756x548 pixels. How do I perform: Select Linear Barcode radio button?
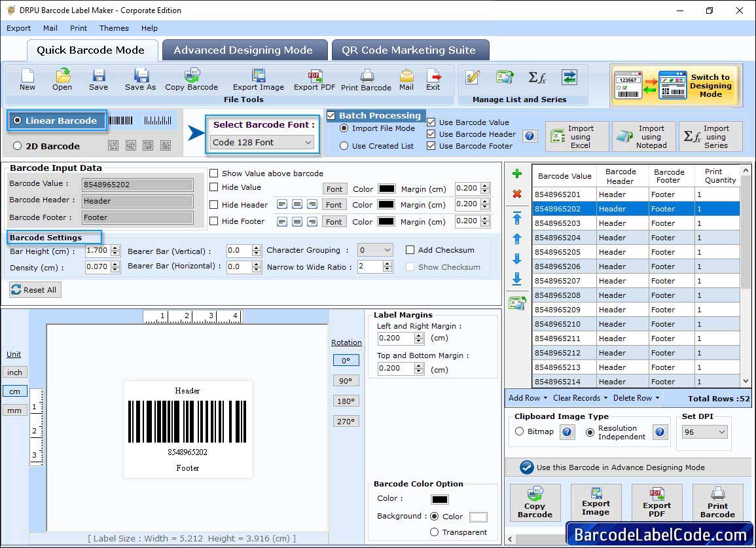[18, 120]
